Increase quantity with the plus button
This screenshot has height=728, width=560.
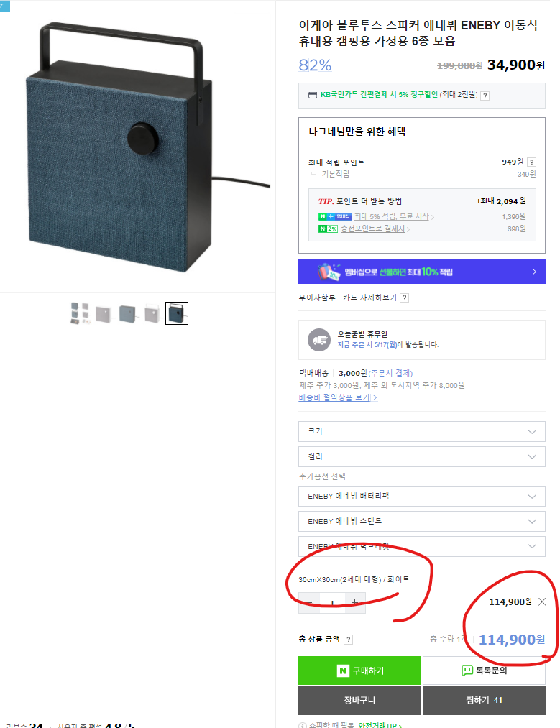pyautogui.click(x=355, y=603)
